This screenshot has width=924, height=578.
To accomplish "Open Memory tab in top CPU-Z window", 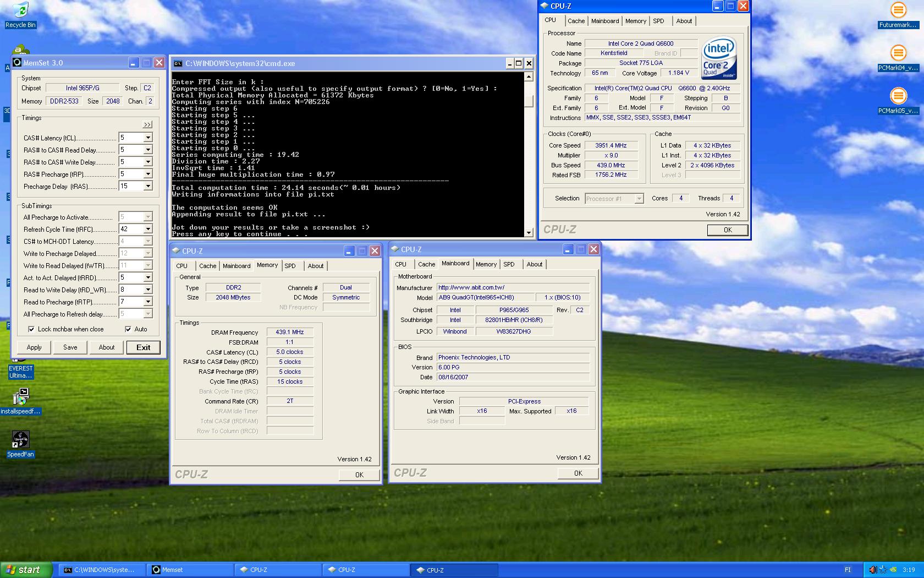I will [x=636, y=21].
